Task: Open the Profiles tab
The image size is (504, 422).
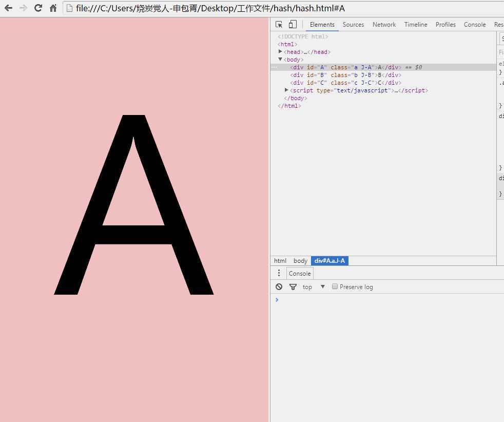Action: click(445, 25)
